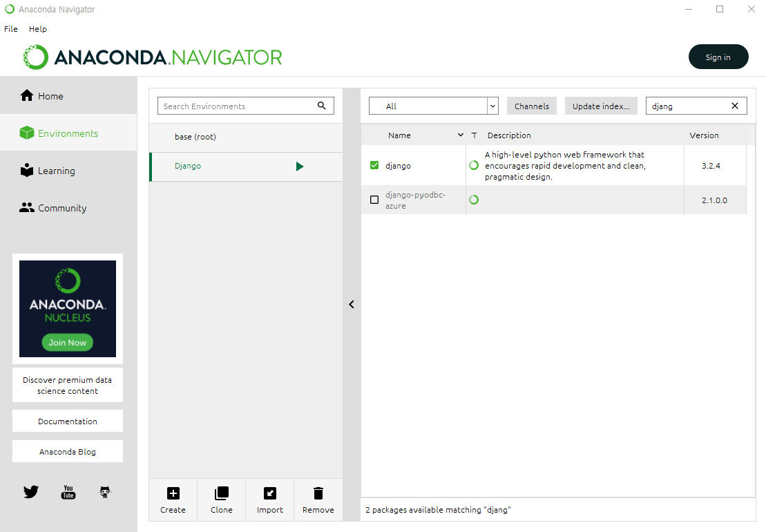This screenshot has height=532, width=766.
Task: Select the base (root) environment
Action: (246, 137)
